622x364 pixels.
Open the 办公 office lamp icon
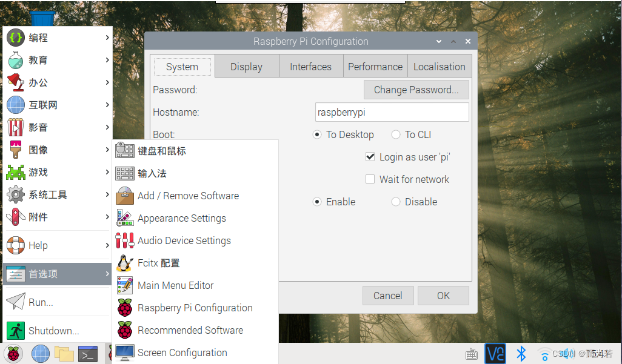pyautogui.click(x=16, y=82)
